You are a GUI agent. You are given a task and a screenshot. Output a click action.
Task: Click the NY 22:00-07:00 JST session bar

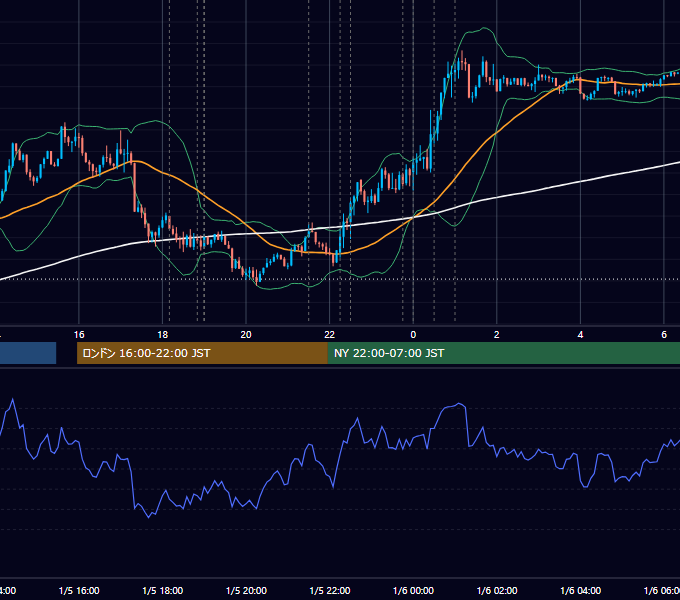point(503,353)
